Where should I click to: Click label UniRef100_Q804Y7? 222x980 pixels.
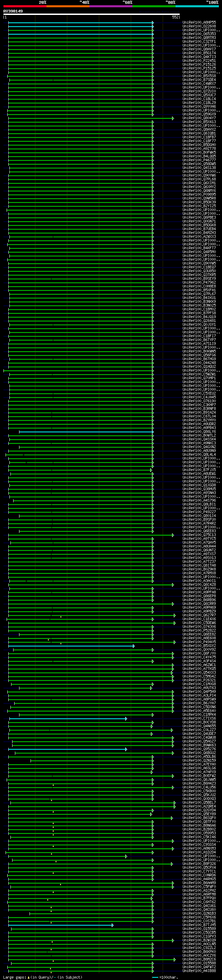pos(199,118)
